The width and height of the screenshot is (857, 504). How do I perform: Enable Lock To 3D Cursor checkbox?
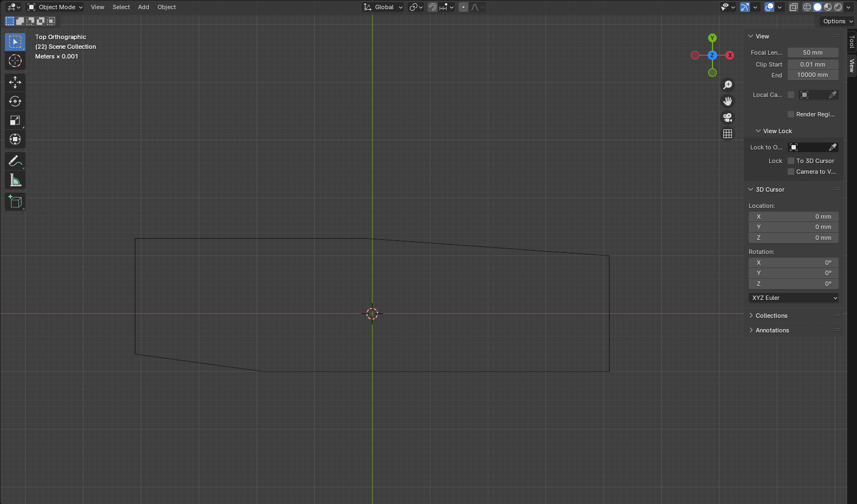click(791, 161)
